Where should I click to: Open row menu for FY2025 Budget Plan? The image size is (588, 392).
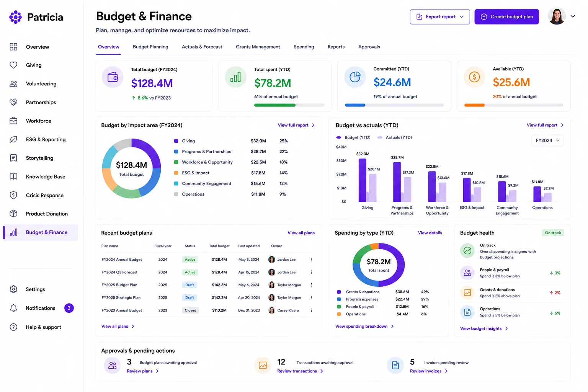tap(312, 285)
